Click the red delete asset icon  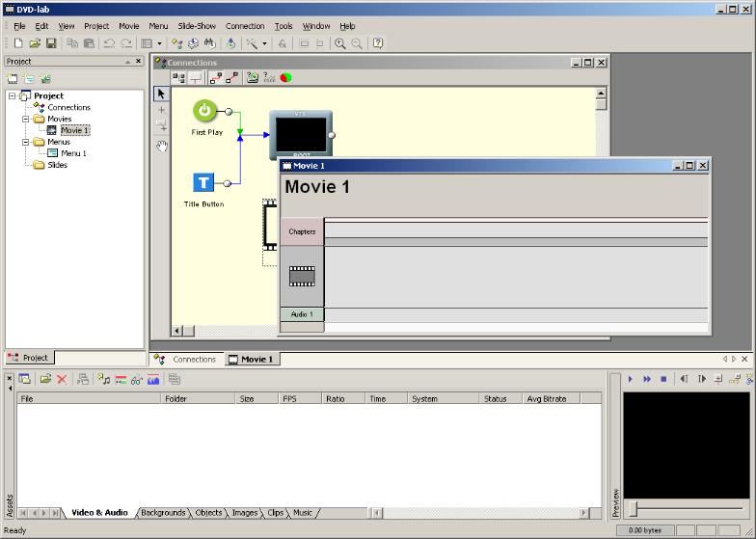click(63, 379)
